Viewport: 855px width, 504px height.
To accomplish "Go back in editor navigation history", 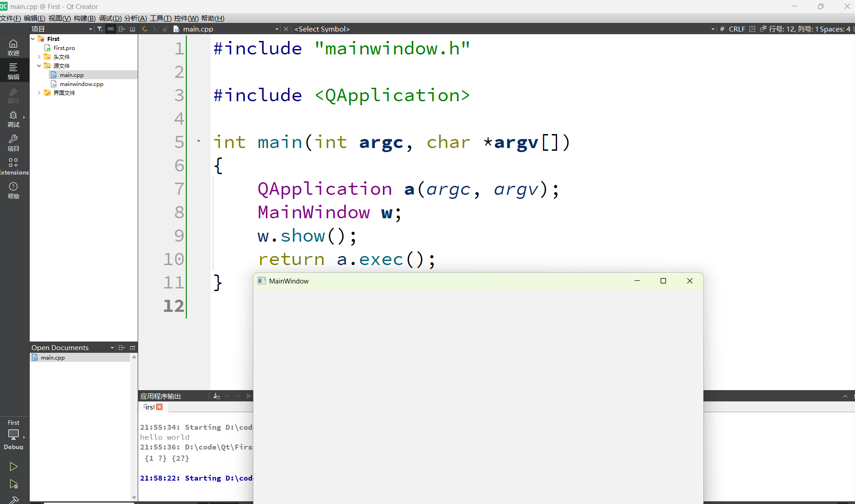I will coord(144,29).
